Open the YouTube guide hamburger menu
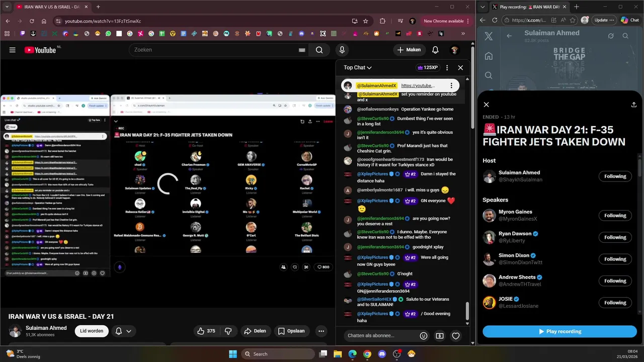Image resolution: width=644 pixels, height=362 pixels. (13, 50)
